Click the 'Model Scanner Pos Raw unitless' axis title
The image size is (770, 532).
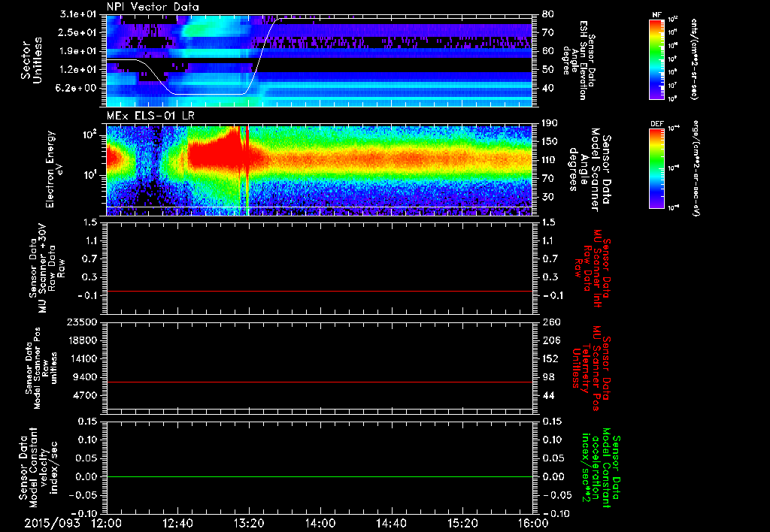pyautogui.click(x=41, y=368)
